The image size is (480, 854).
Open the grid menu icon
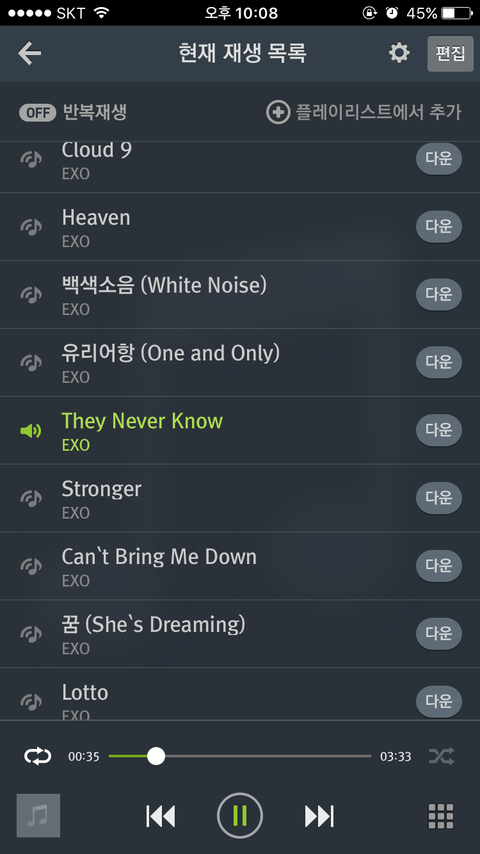click(x=441, y=816)
